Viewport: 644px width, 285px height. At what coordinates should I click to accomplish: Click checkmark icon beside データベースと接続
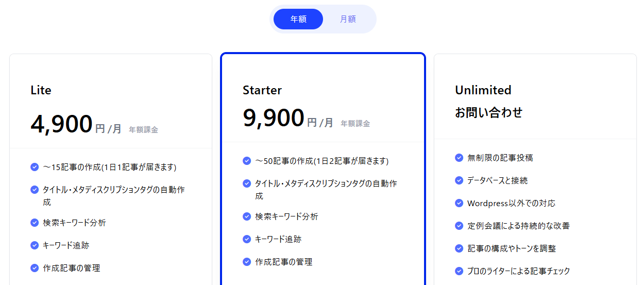point(459,180)
